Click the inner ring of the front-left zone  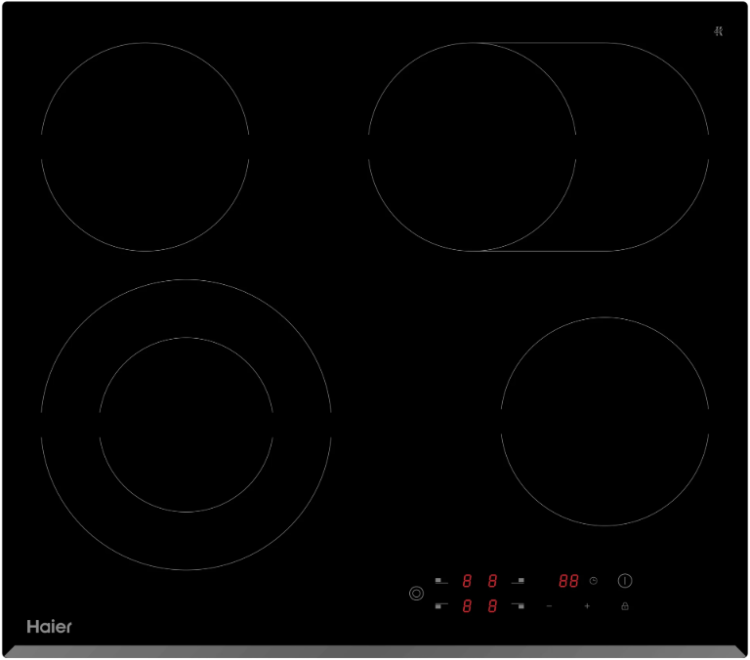186,424
